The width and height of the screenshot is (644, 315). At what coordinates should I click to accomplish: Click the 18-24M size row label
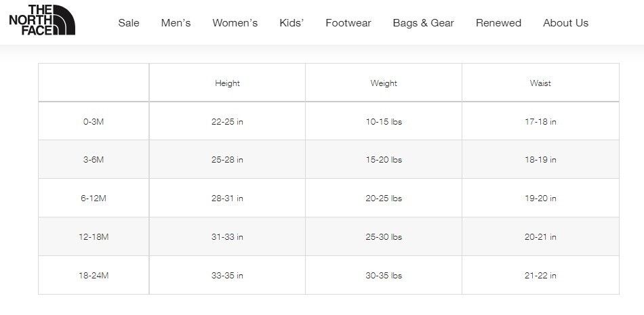click(94, 276)
